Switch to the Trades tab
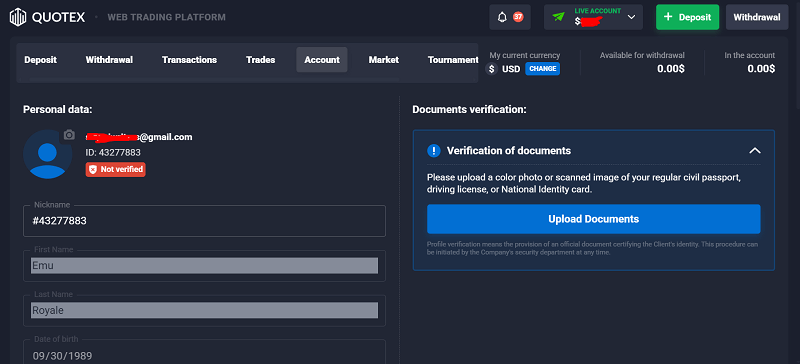 pos(260,60)
